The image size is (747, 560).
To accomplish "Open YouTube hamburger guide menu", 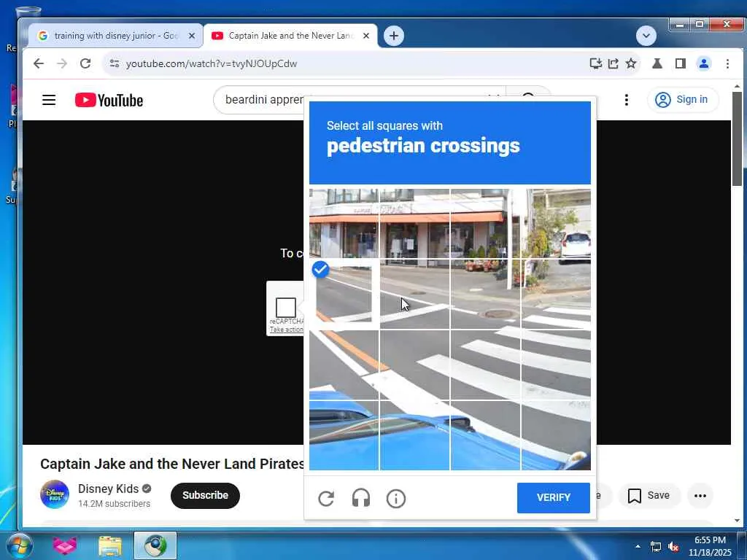I will 49,100.
